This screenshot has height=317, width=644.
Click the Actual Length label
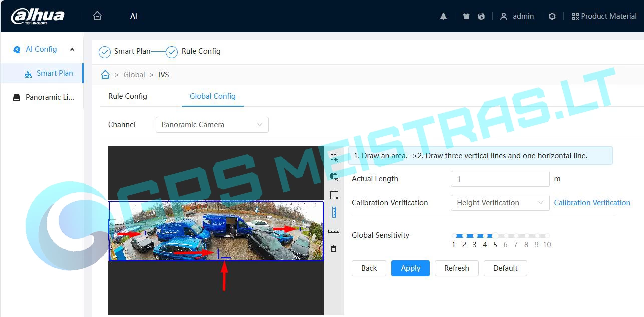pos(375,179)
